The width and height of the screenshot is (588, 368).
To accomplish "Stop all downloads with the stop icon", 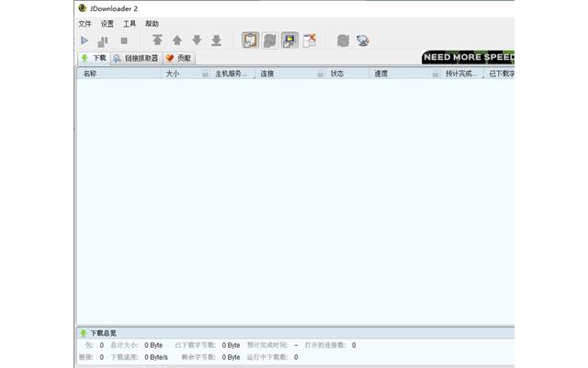I will click(124, 40).
